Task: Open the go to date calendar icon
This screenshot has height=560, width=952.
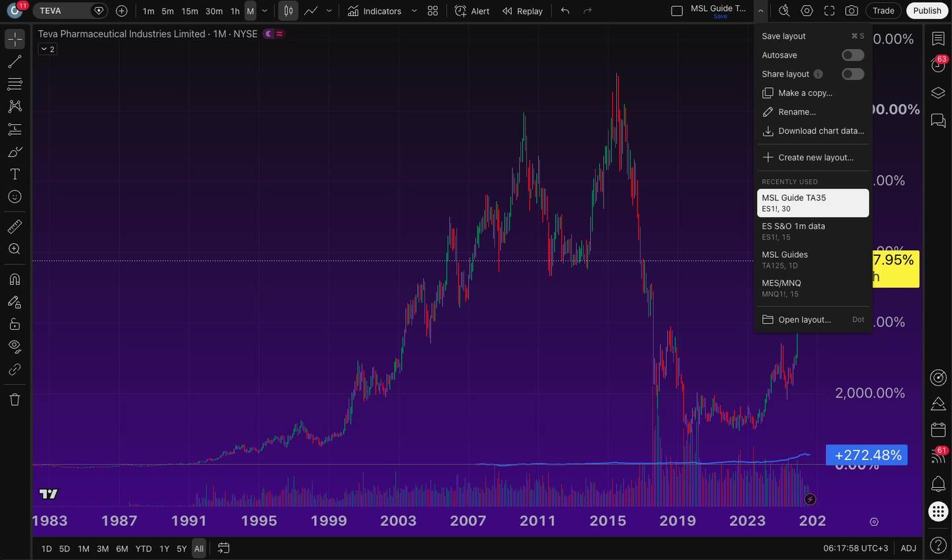Action: pos(223,548)
